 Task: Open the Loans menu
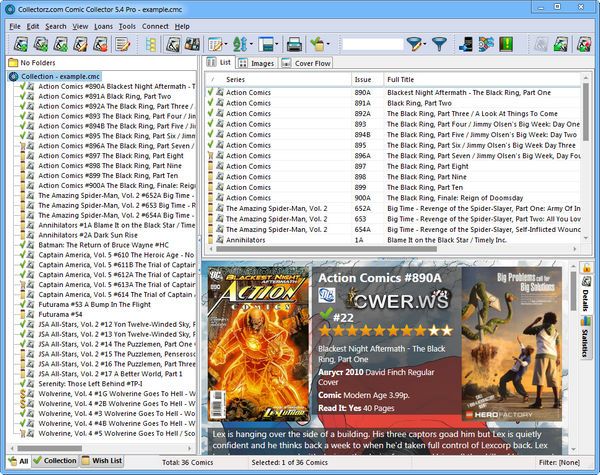pyautogui.click(x=99, y=25)
